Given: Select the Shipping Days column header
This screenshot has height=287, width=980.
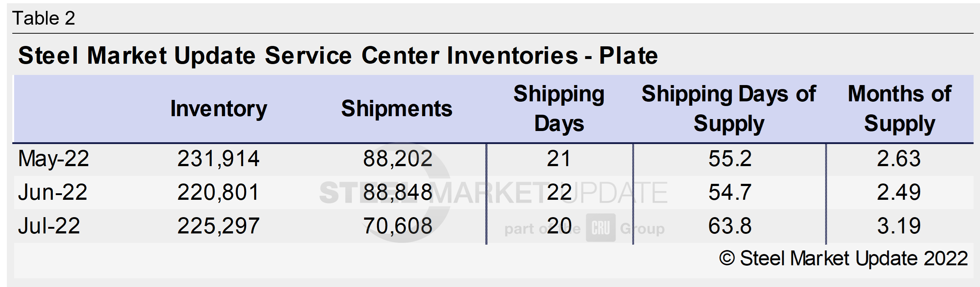Looking at the screenshot, I should click(x=559, y=109).
